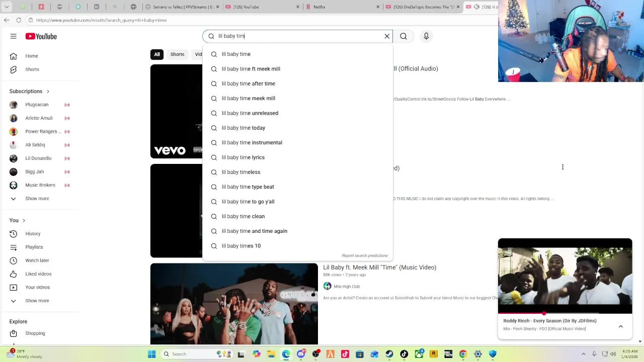This screenshot has width=644, height=362.
Task: Open the Lil Baby ft. Meek Mill "Time" title
Action: 379,267
